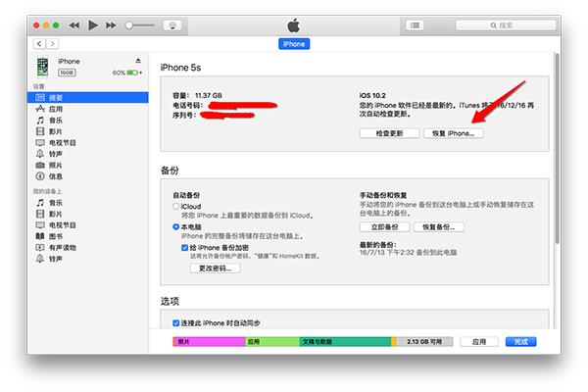The height and width of the screenshot is (392, 588).
Task: Click the 照片 storage bar segment
Action: click(x=210, y=342)
